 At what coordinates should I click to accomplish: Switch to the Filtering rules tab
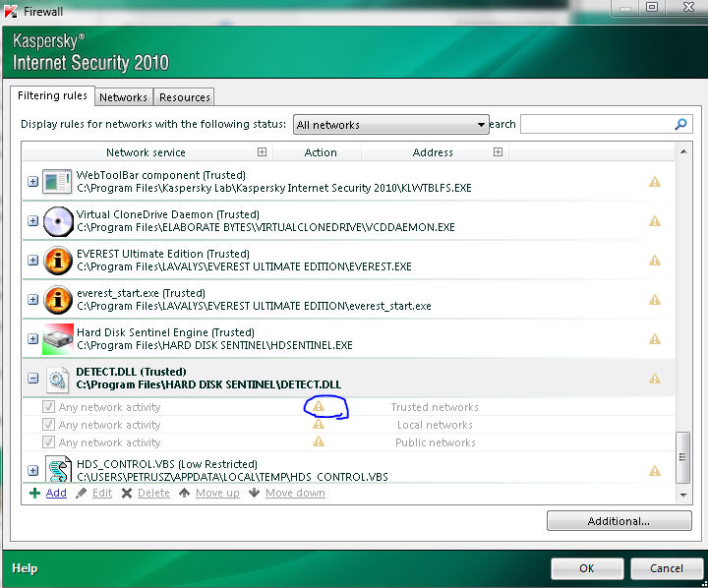coord(52,95)
